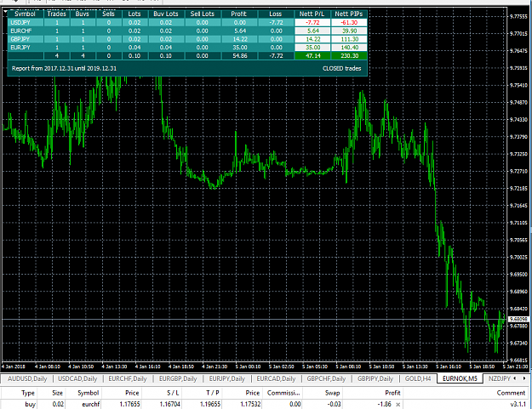Click the 9.77555 price axis label
532x409 pixels.
pos(518,16)
